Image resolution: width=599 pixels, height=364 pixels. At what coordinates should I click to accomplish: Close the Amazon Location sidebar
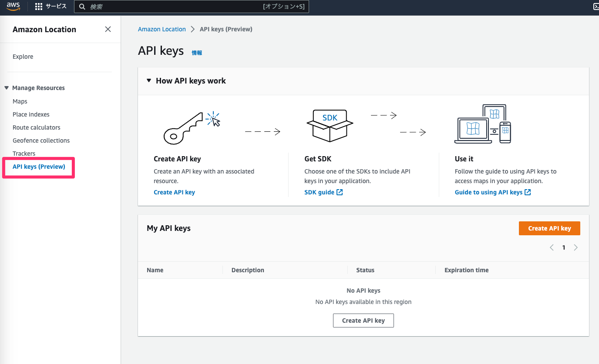pos(108,29)
